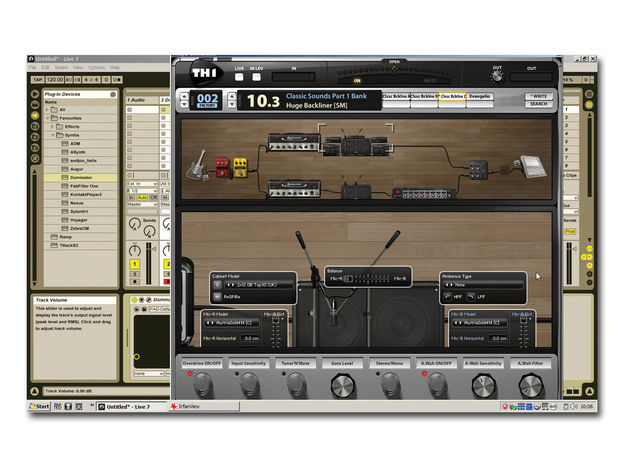Collapse the Favourites folder tree
Image resolution: width=630 pixels, height=473 pixels.
(47, 118)
